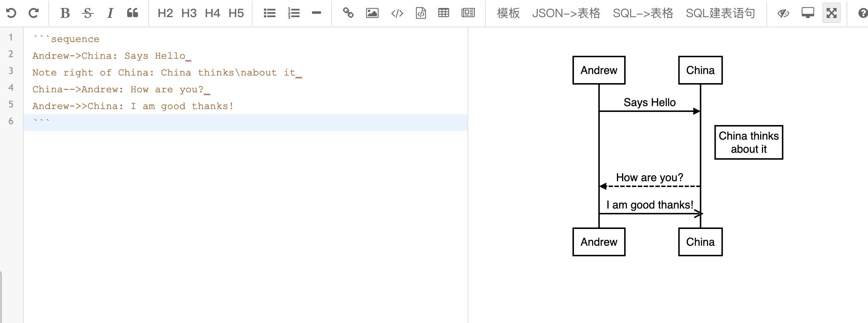Insert a block quote
The width and height of the screenshot is (868, 323).
coord(133,13)
